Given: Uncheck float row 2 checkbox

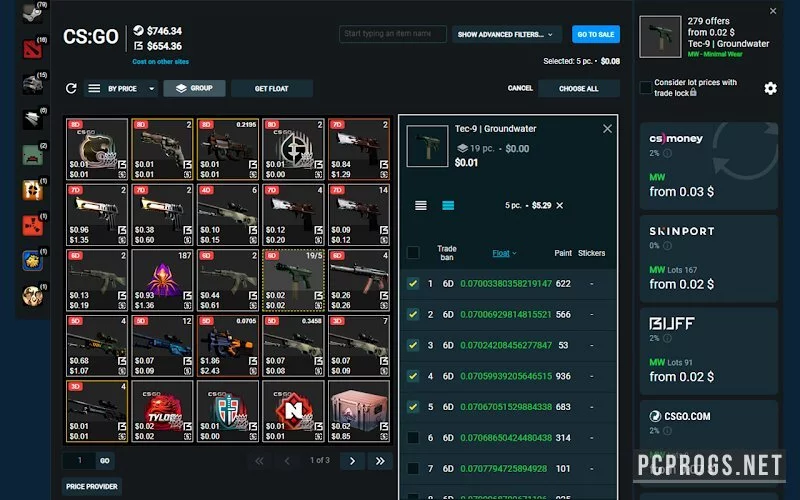Looking at the screenshot, I should 413,314.
